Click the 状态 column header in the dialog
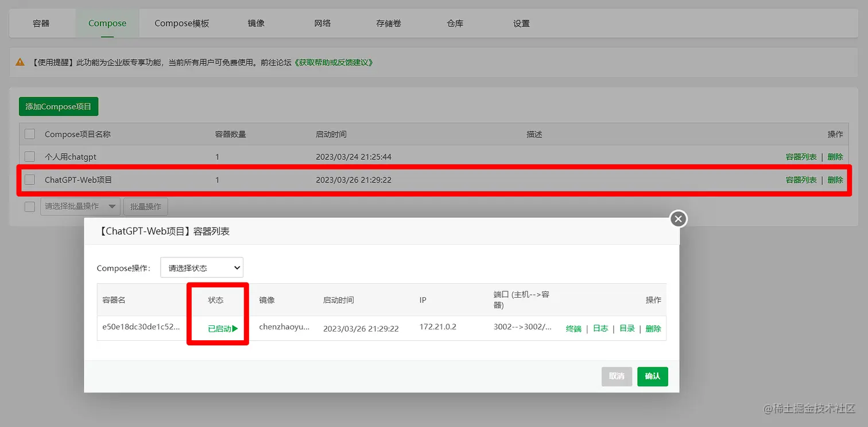This screenshot has height=427, width=868. click(216, 300)
